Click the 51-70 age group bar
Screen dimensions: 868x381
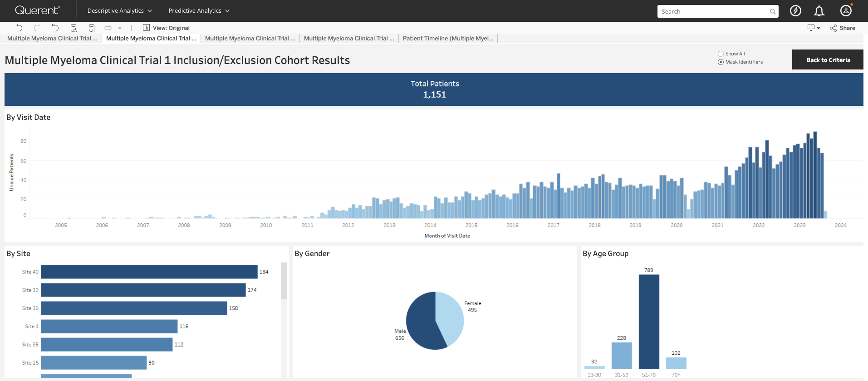click(x=649, y=322)
